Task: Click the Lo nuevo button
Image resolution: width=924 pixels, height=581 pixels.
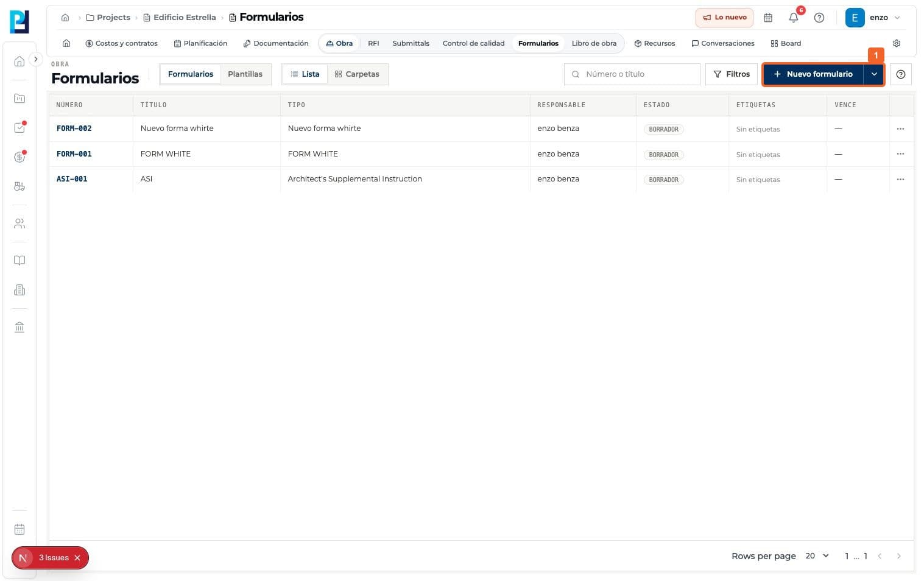Action: click(724, 18)
